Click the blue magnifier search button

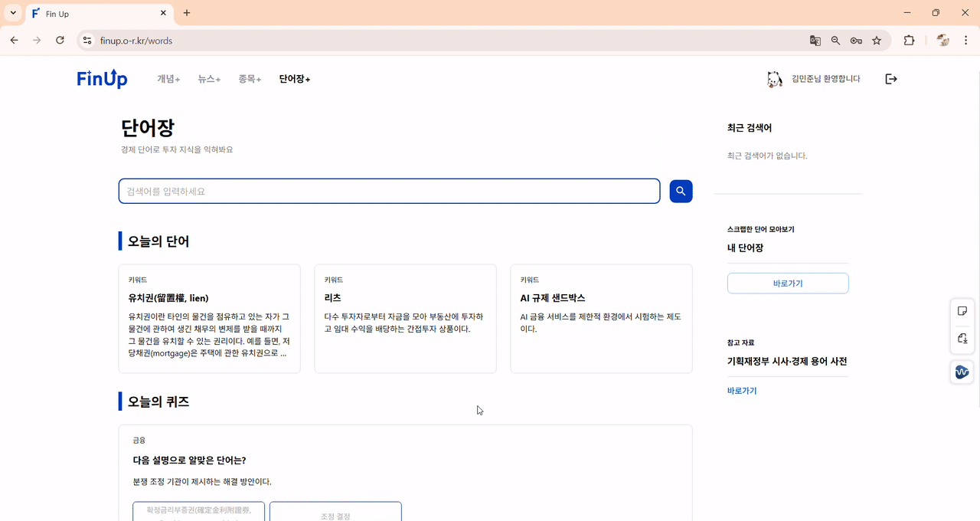680,191
